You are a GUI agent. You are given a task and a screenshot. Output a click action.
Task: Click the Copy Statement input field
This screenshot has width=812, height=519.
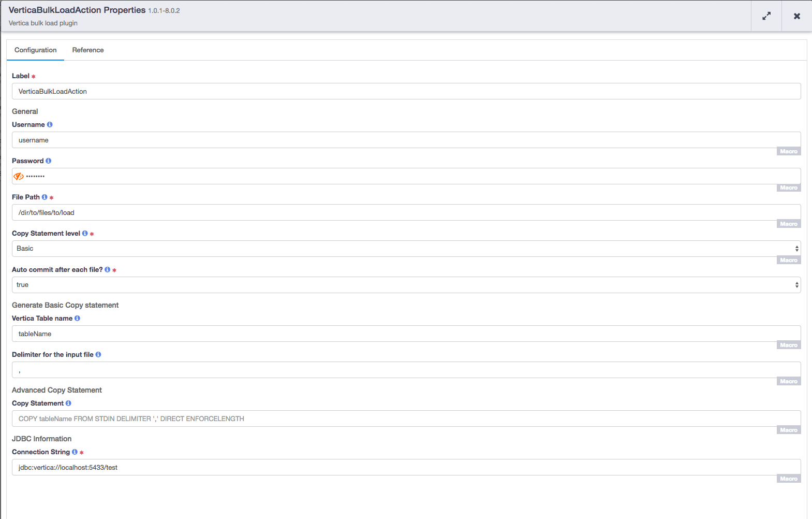[x=406, y=419]
